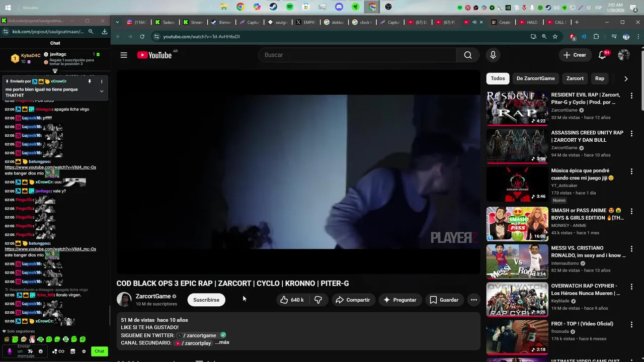
Task: Switch to the EMPIR browser tab
Action: tap(305, 22)
